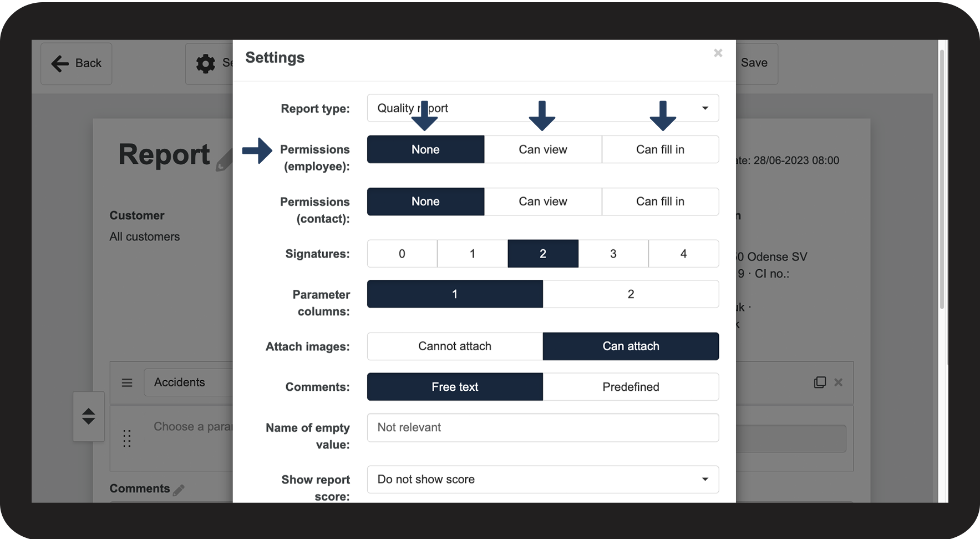Click the Settings dialog title
This screenshot has height=539, width=980.
click(275, 58)
